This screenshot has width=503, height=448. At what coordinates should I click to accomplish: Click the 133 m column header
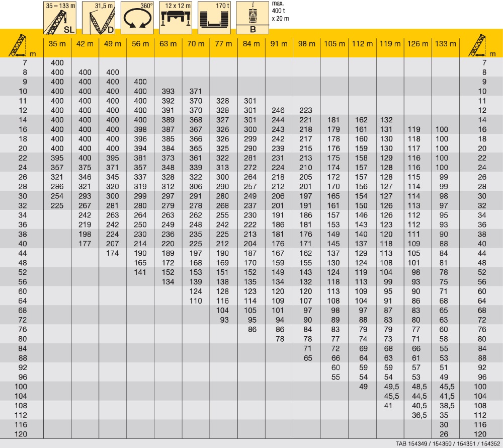[x=445, y=44]
